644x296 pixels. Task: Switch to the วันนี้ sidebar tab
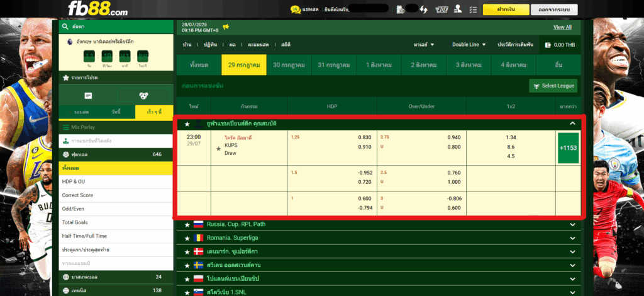click(x=116, y=112)
